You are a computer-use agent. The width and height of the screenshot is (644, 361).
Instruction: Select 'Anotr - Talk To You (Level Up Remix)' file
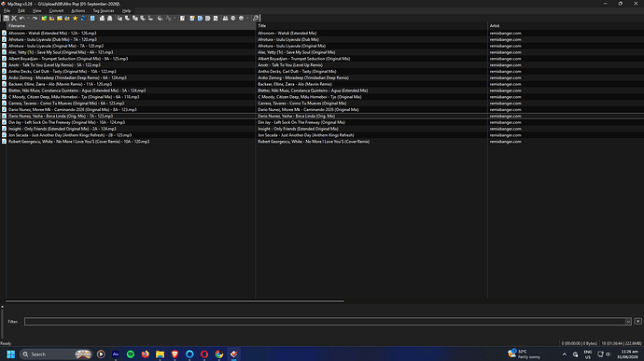(x=54, y=65)
